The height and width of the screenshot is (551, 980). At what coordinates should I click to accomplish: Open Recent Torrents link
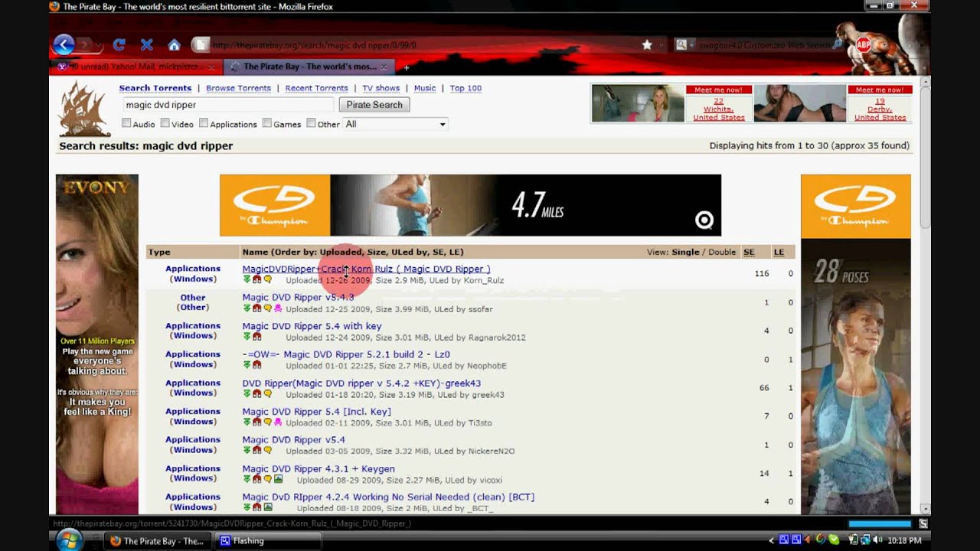coord(316,88)
